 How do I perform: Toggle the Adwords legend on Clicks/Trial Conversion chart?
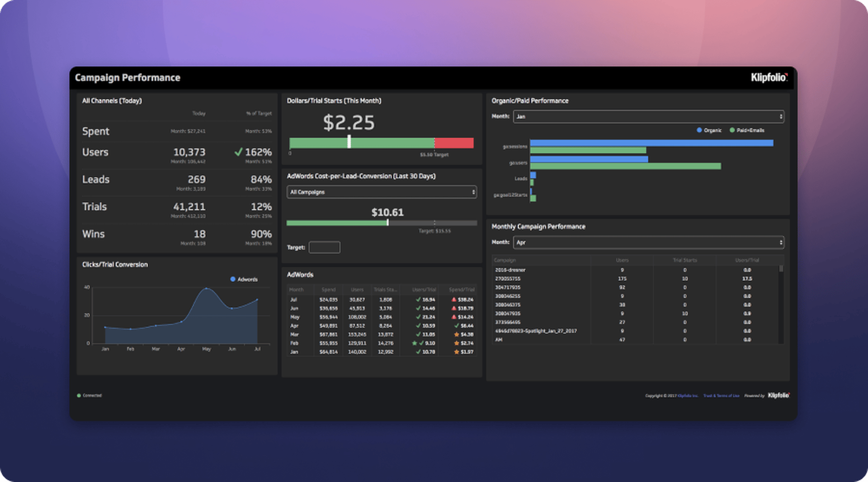pyautogui.click(x=244, y=279)
